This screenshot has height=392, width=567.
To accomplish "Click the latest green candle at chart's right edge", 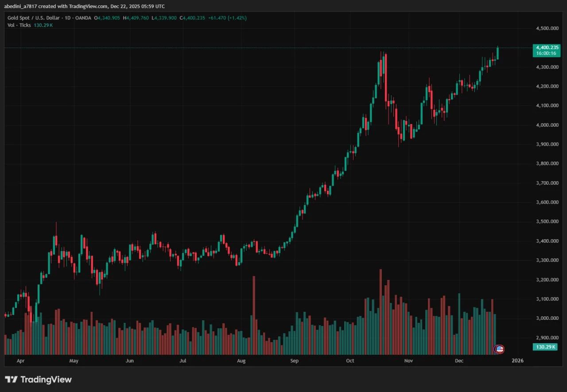I will (498, 53).
